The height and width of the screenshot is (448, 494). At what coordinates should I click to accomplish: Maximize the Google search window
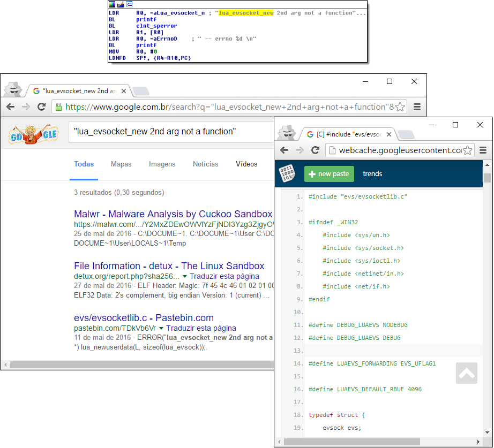pos(390,81)
